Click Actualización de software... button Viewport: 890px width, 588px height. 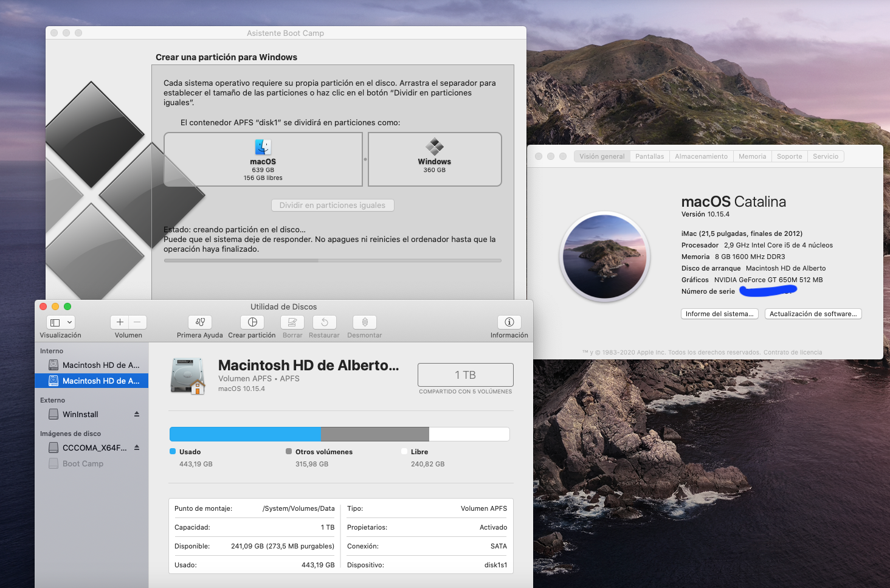point(813,314)
